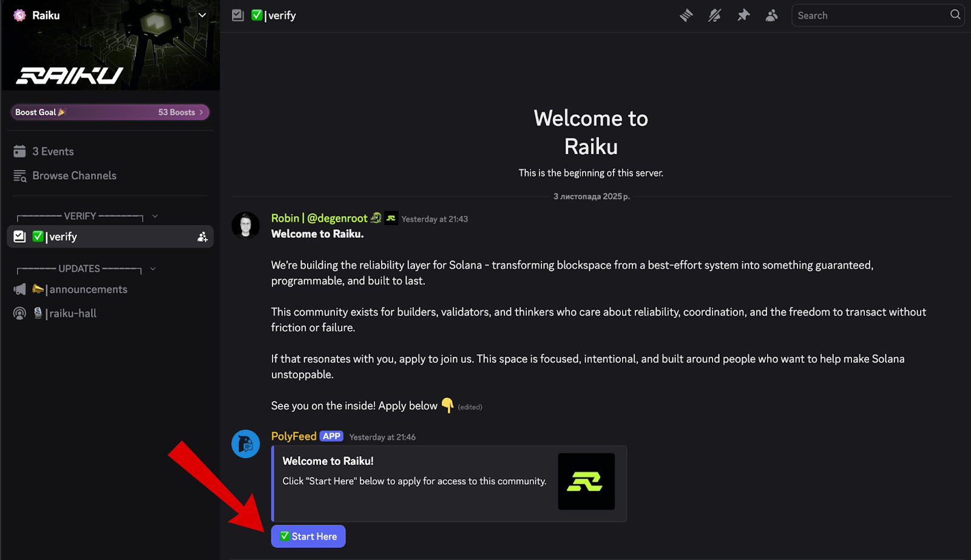Click the username Robin | @degenroot
971x560 pixels.
(319, 218)
